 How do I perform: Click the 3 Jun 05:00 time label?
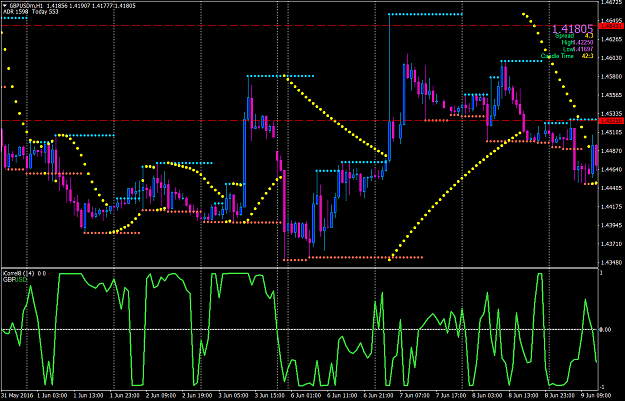click(x=233, y=395)
